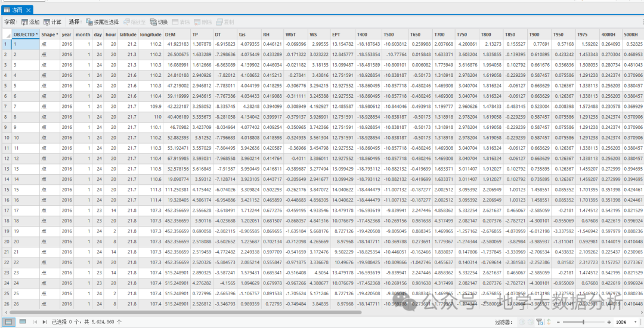
Task: Click TP cell 4.506174
Action: click(202, 200)
